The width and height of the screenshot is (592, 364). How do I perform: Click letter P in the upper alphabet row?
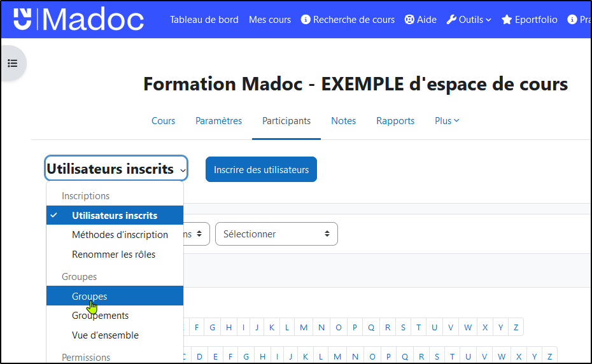355,327
